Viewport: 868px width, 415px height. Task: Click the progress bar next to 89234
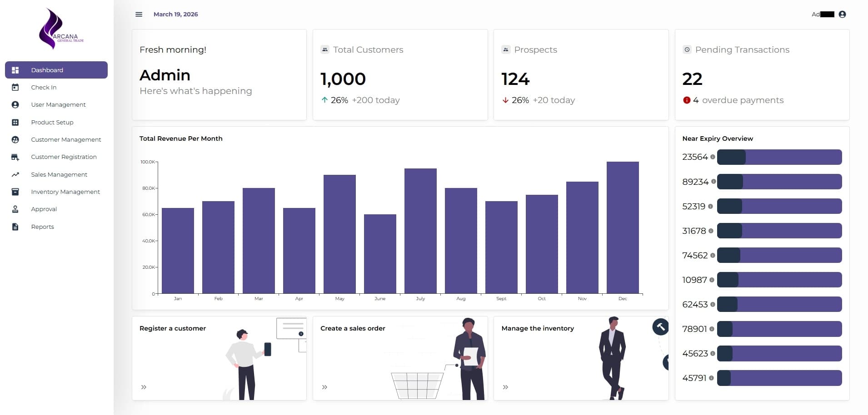[x=779, y=182]
